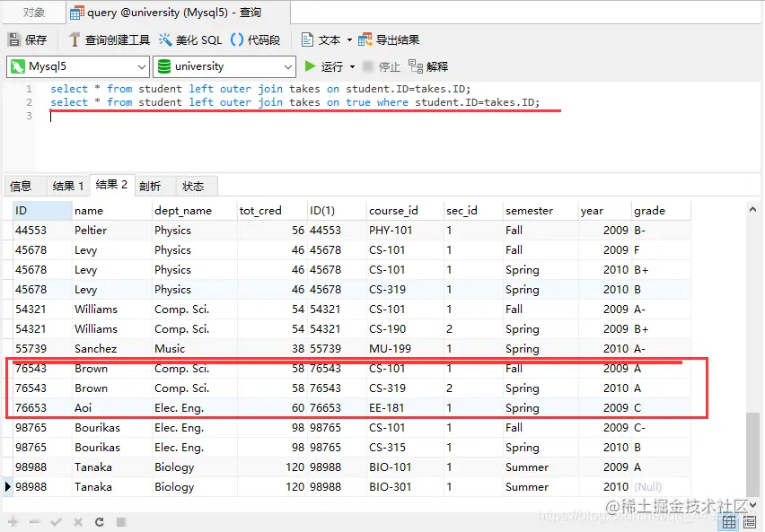Click the name column header
Screen dimensions: 765x532
(111, 211)
